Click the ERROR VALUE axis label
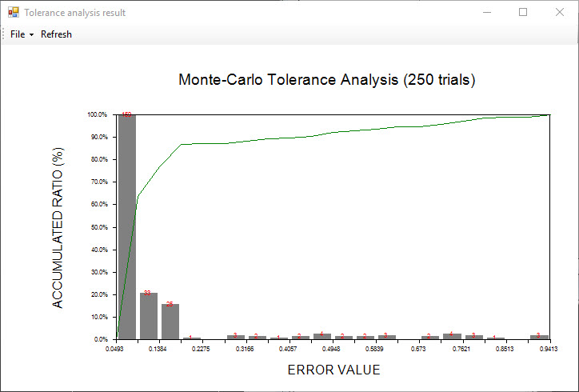Viewport: 579px width, 392px height. point(333,370)
